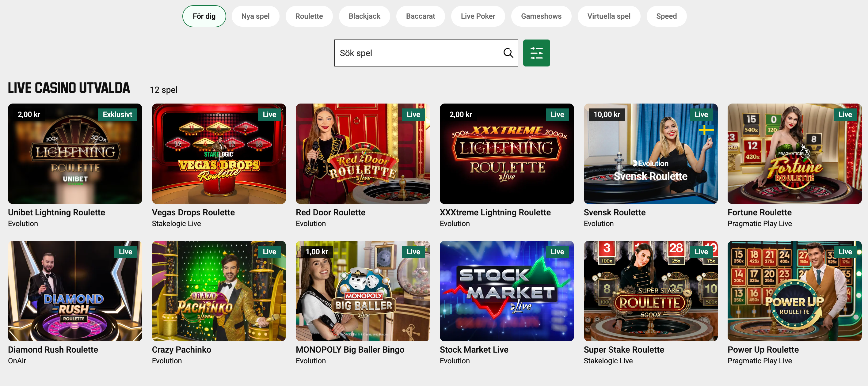868x386 pixels.
Task: Click the 2,00 kr badge on XXXtreme Lightning
Action: (x=461, y=115)
